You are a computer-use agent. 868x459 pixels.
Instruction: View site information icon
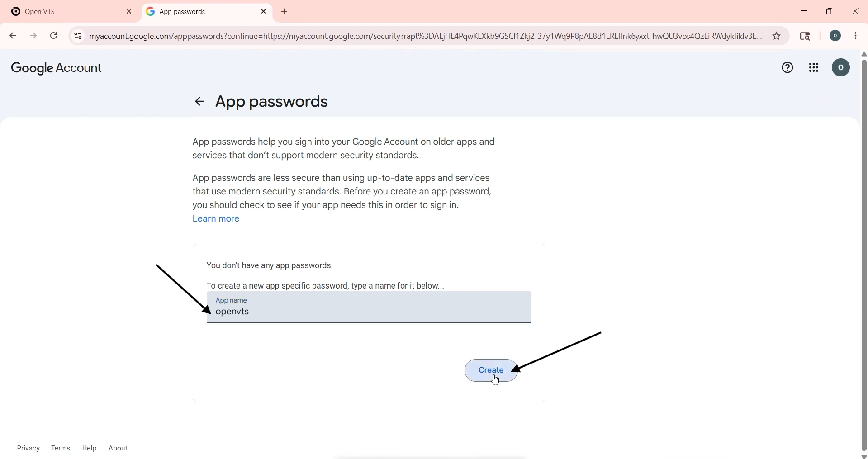point(78,36)
